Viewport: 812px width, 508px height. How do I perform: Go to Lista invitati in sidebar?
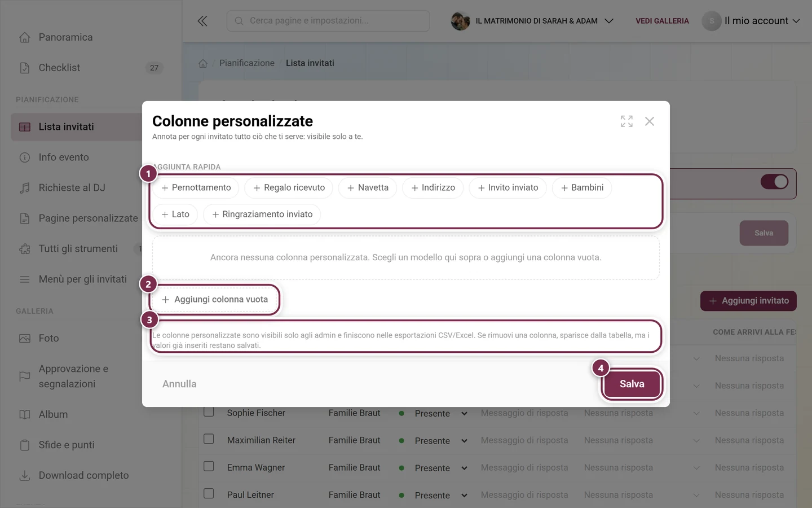(77, 127)
